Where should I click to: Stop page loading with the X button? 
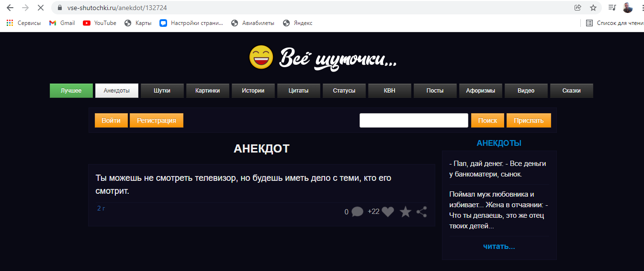(x=40, y=8)
